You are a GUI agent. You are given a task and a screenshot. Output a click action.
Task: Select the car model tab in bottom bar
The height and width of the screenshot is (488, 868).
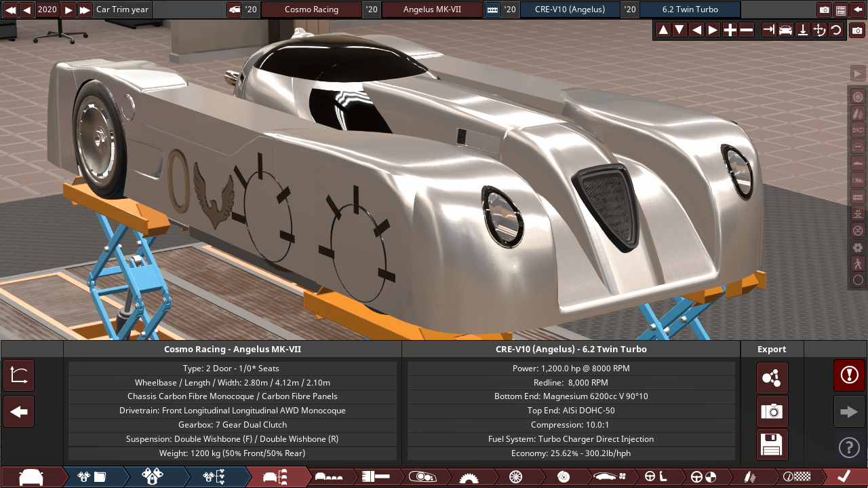(31, 476)
